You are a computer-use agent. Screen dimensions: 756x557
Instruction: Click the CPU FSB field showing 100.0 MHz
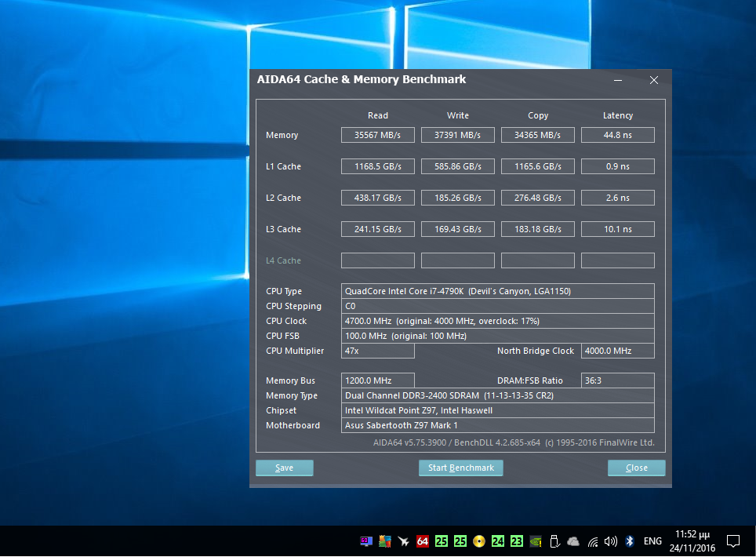click(498, 336)
